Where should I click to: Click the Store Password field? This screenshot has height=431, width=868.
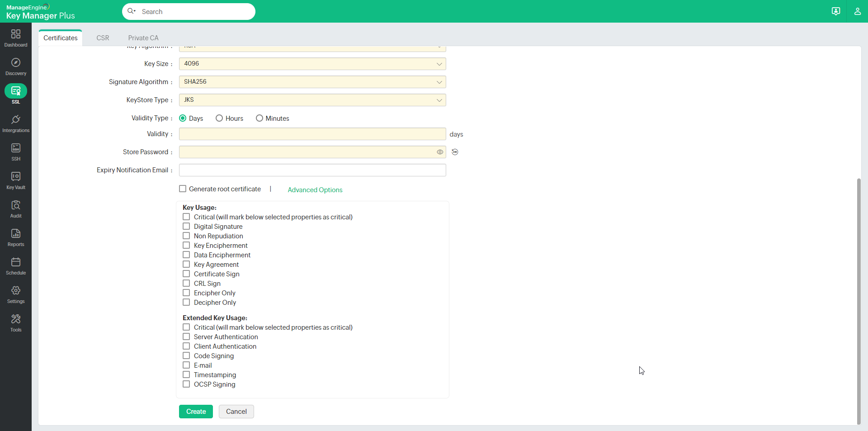click(312, 152)
